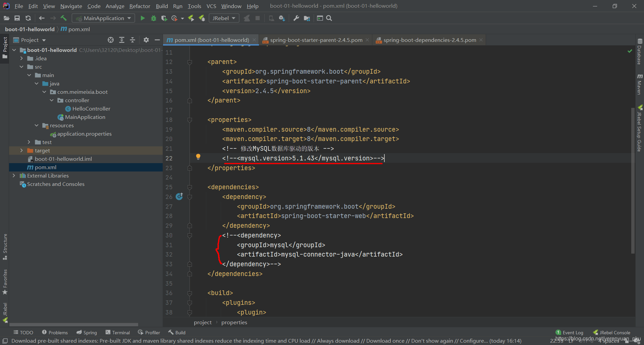The image size is (644, 345).
Task: Open Favorites tool window side tab
Action: click(x=5, y=282)
